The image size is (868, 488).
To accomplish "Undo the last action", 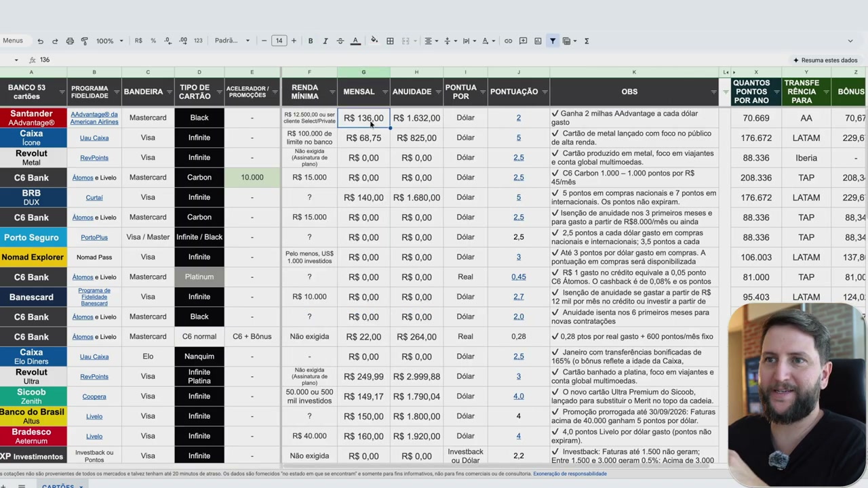I will click(x=40, y=41).
